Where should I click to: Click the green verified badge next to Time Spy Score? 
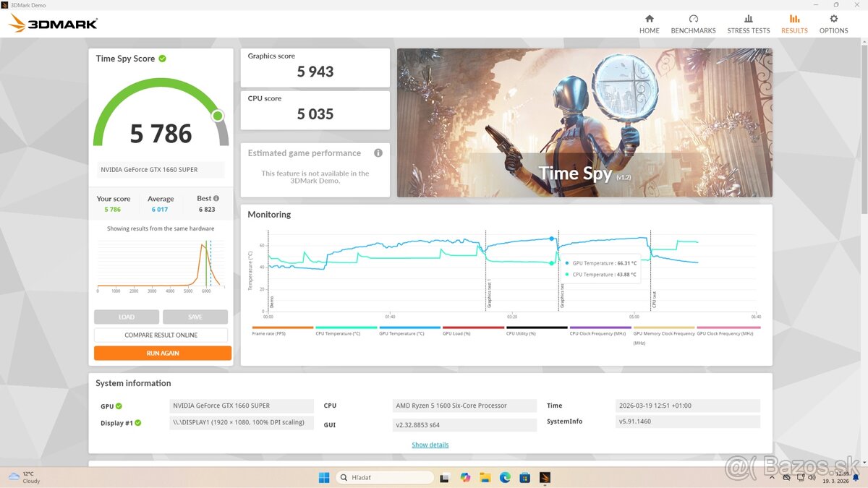pyautogui.click(x=163, y=59)
